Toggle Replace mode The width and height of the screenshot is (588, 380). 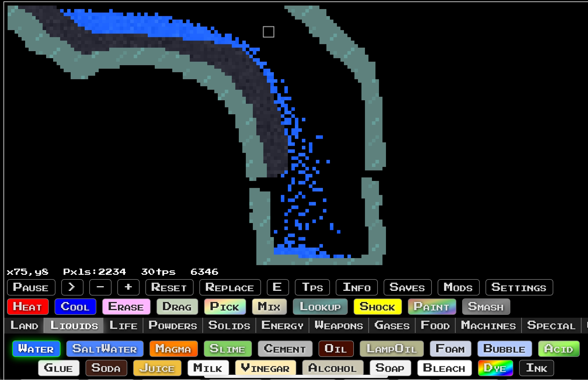(x=230, y=287)
